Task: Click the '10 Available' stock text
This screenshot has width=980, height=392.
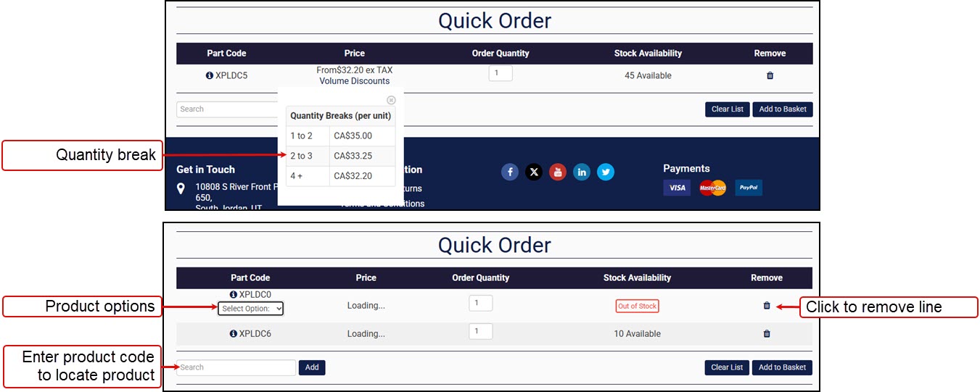Action: [637, 334]
